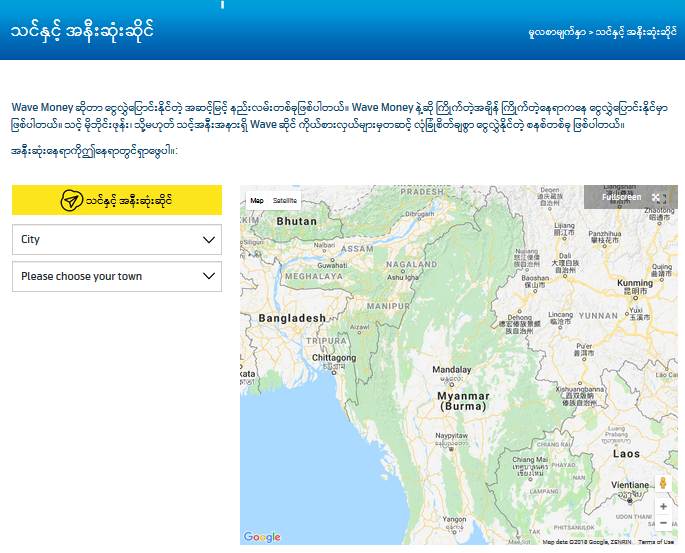685x553 pixels.
Task: Click the ASSAM state label
Action: (357, 249)
